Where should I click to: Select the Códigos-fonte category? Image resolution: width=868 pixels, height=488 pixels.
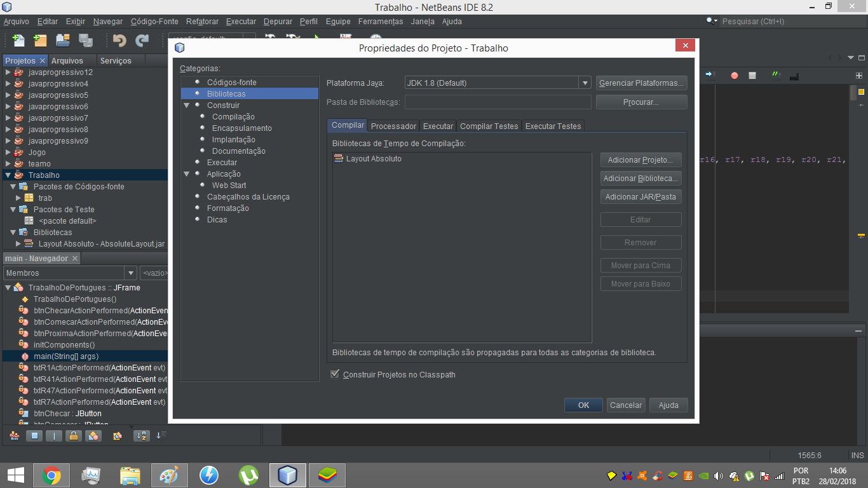[x=231, y=82]
